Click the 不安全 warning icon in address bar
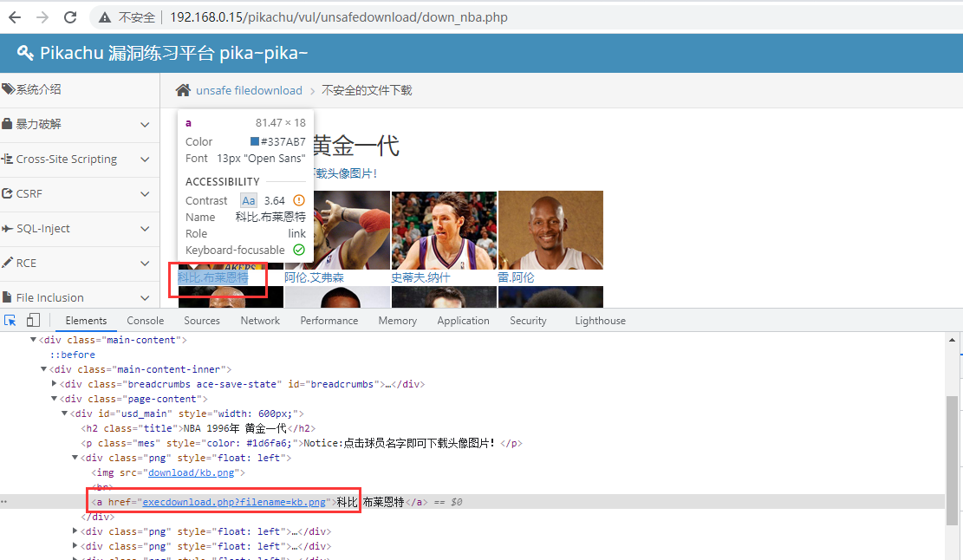963x560 pixels. (104, 16)
